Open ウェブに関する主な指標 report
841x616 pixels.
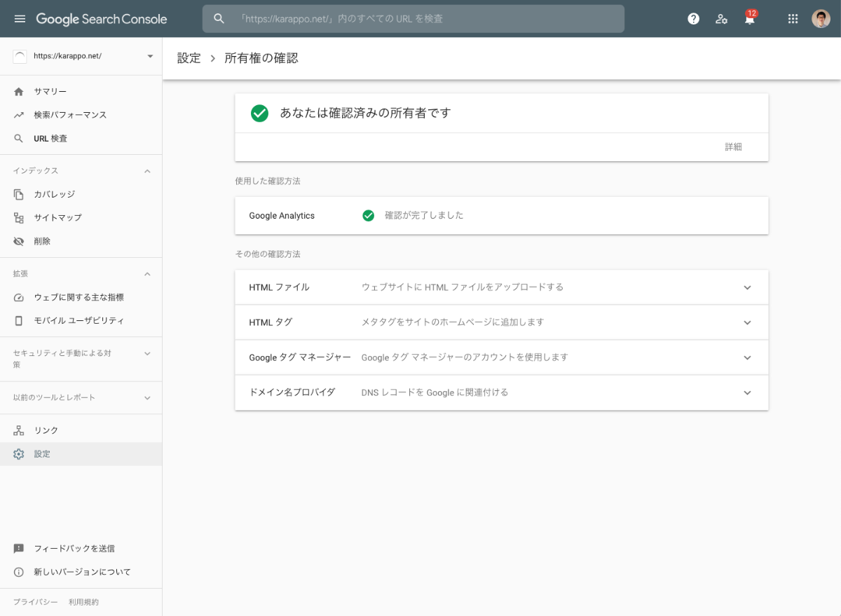tap(81, 297)
